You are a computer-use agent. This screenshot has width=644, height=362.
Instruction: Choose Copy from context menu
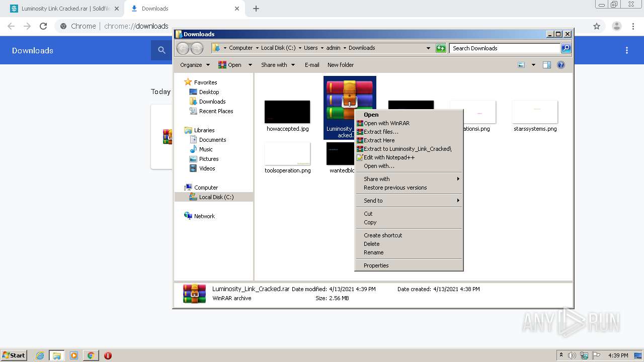point(409,222)
